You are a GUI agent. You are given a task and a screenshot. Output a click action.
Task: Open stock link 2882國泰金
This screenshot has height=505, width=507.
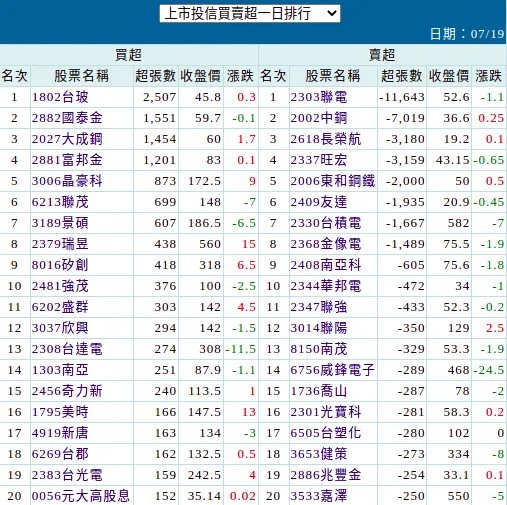(67, 118)
